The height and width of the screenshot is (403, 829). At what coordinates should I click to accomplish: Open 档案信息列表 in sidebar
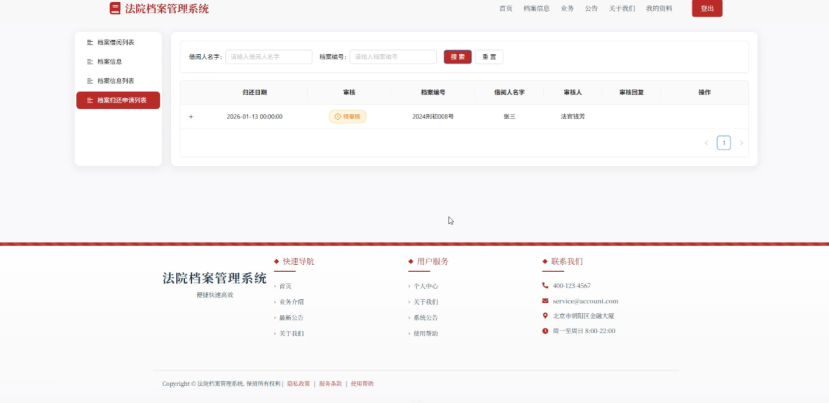(118, 81)
